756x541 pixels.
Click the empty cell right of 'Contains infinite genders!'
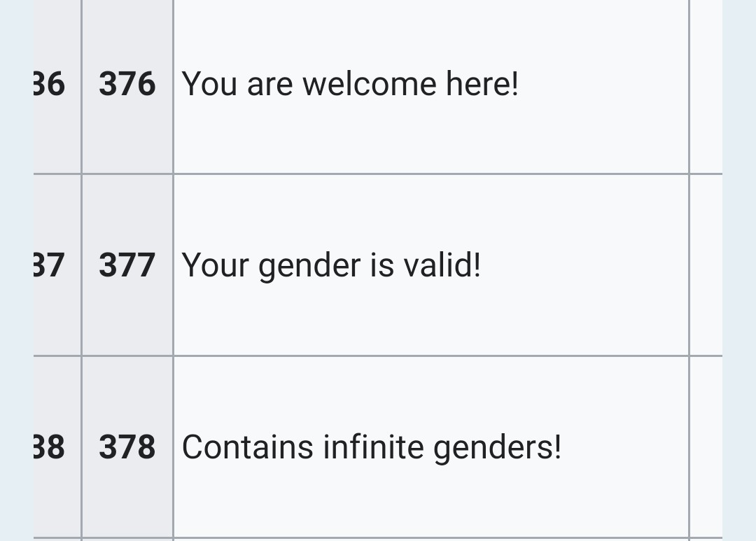click(706, 447)
